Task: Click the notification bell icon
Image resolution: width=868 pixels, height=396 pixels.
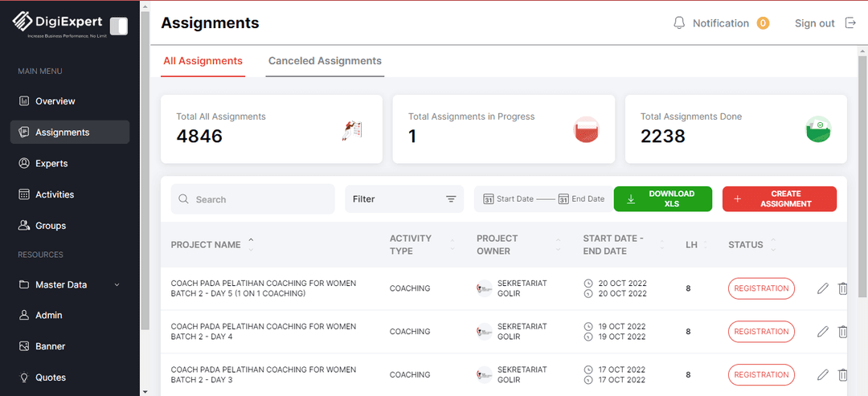Action: tap(679, 23)
